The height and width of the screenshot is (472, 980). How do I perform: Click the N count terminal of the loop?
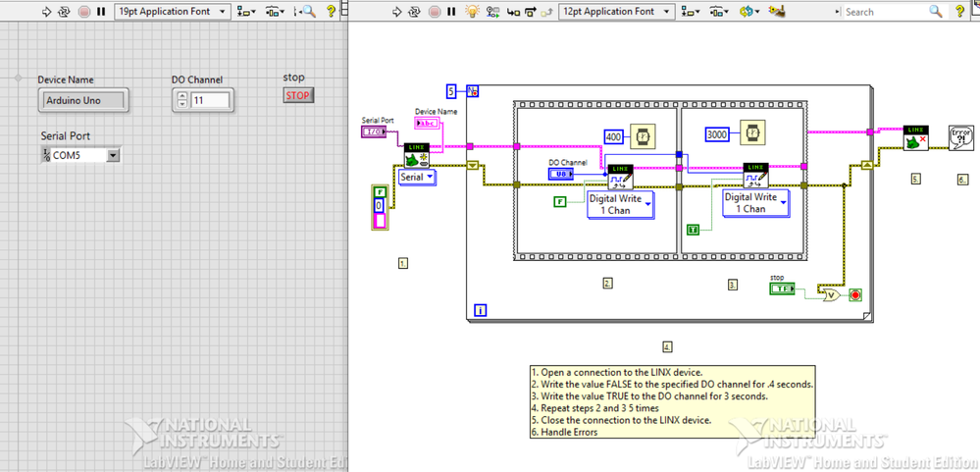pos(473,91)
